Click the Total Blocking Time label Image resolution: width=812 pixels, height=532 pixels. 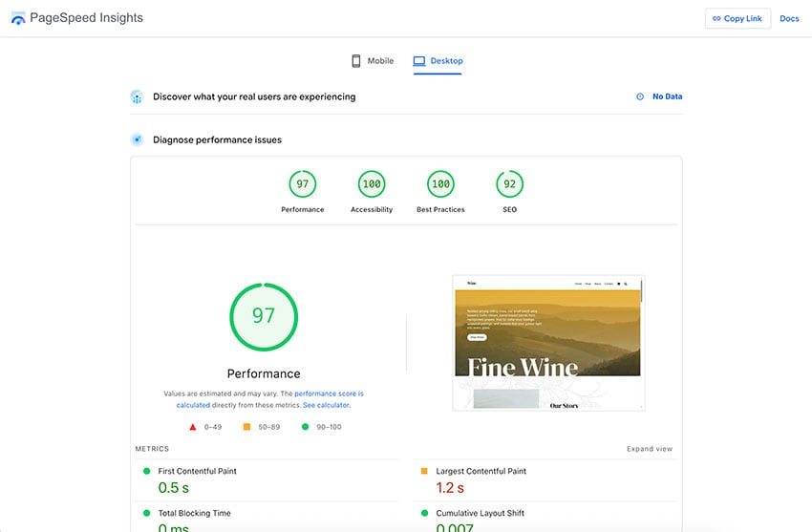(x=194, y=513)
